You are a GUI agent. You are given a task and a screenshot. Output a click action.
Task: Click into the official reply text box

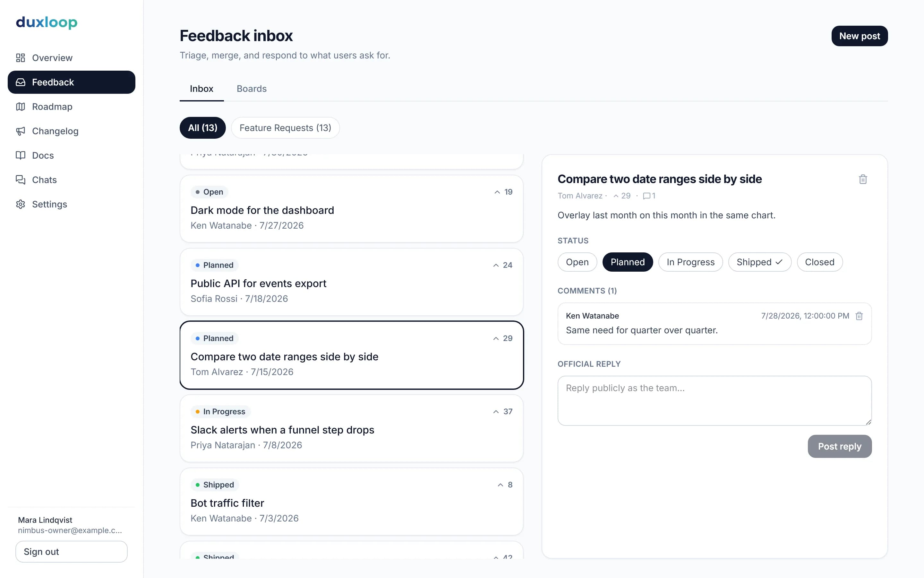(714, 401)
